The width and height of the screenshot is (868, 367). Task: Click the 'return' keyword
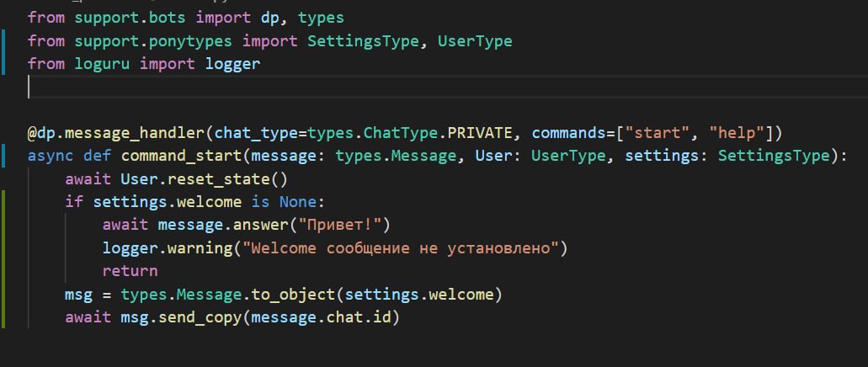(x=130, y=271)
